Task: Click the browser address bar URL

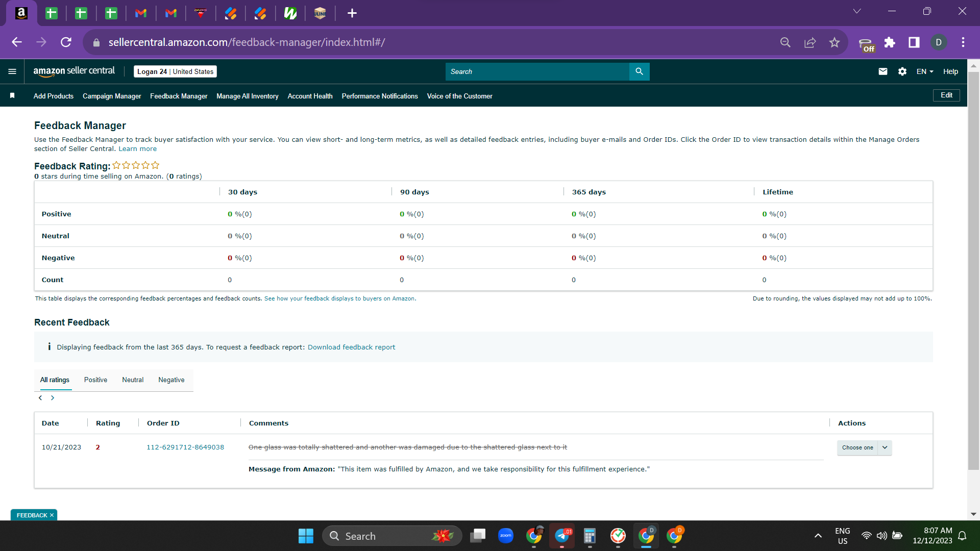Action: pos(247,42)
